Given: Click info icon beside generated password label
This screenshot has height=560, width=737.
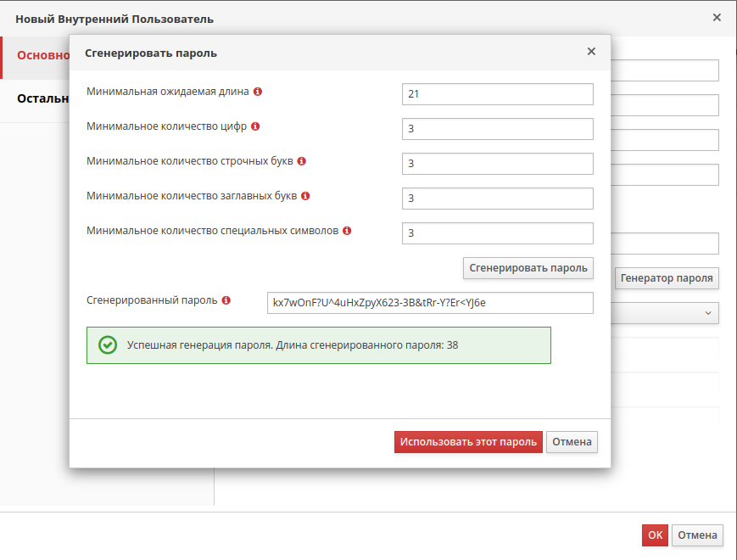Looking at the screenshot, I should point(226,300).
